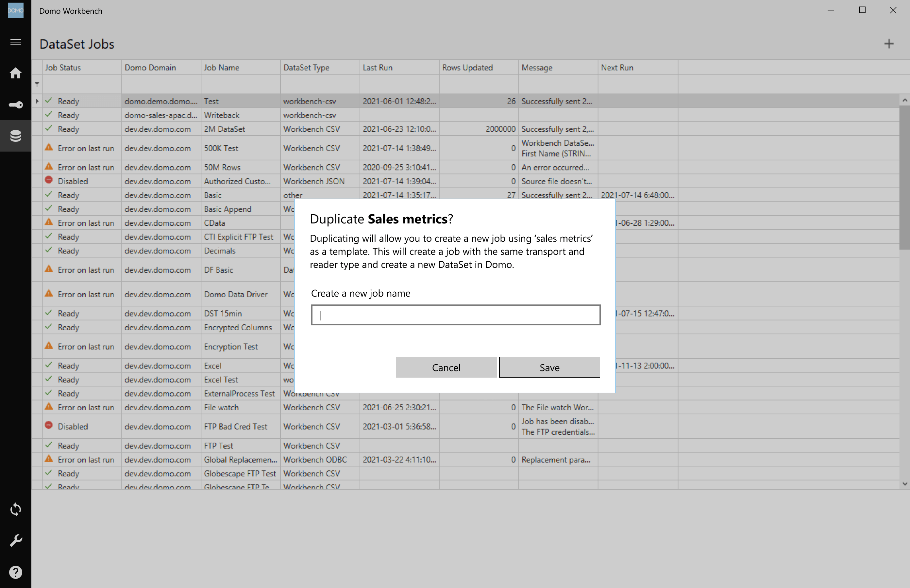Click the Job Name filter cell
The image size is (910, 588).
(240, 84)
